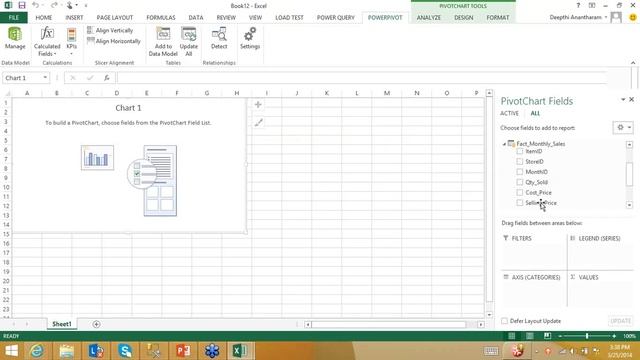Align slicers horizontally
Image resolution: width=640 pixels, height=360 pixels.
(x=114, y=41)
